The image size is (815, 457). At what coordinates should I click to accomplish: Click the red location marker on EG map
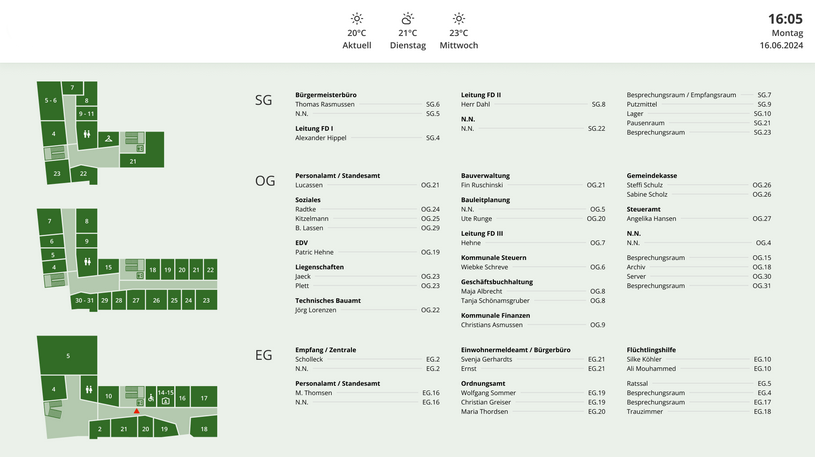137,410
